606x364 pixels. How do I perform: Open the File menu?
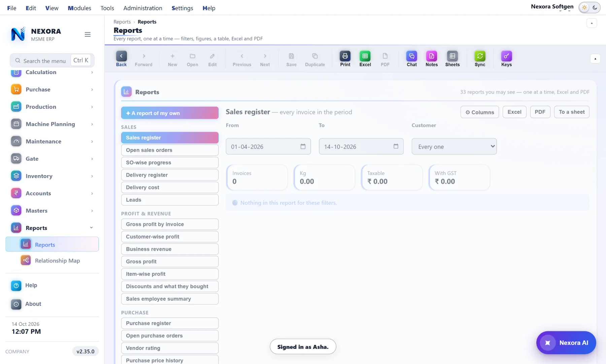coord(12,8)
